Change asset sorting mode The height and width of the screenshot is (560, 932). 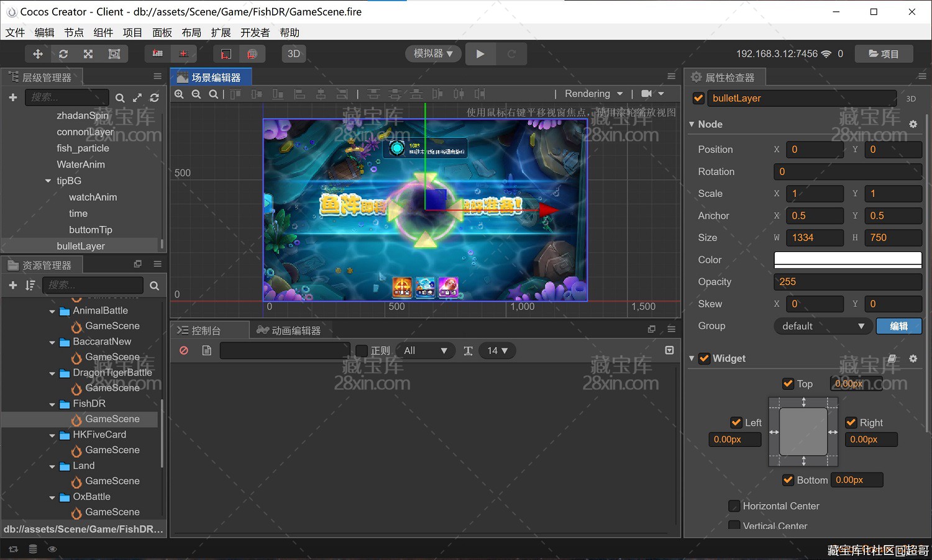tap(30, 285)
